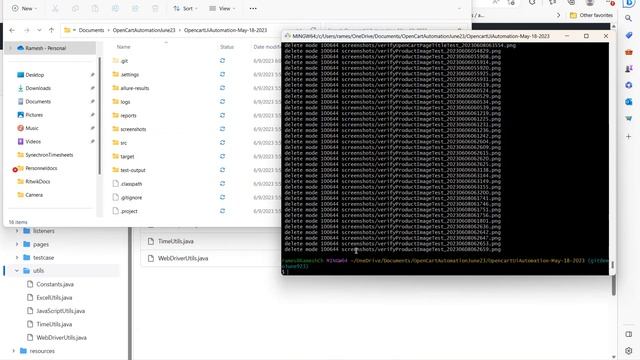Click the pin icon beside Downloads
This screenshot has width=640, height=360.
pyautogui.click(x=92, y=88)
